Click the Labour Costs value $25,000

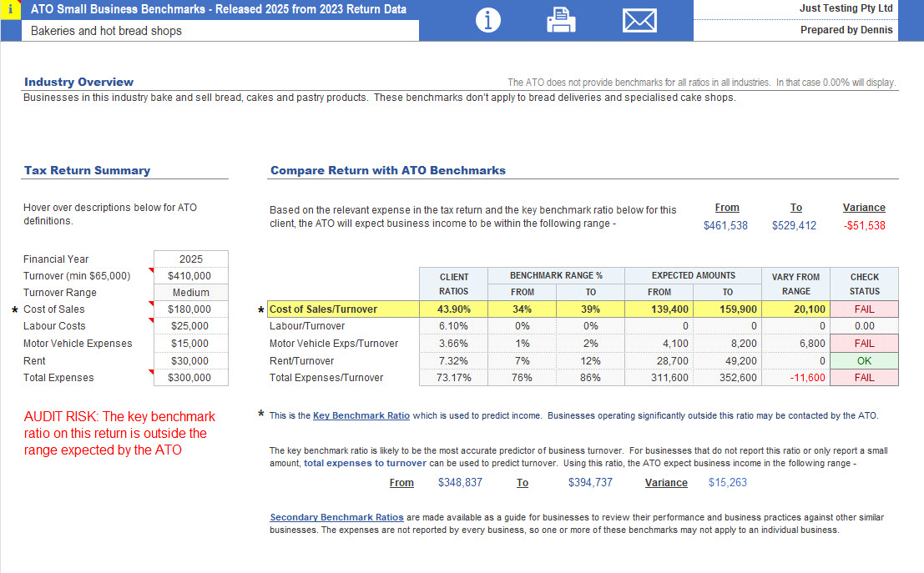190,326
